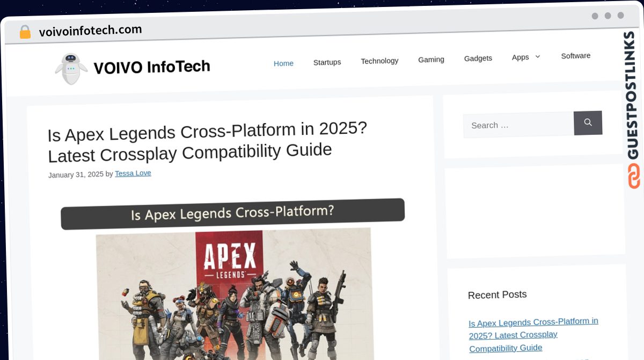644x360 pixels.
Task: Click the article headline about Apex Legends
Action: [207, 142]
